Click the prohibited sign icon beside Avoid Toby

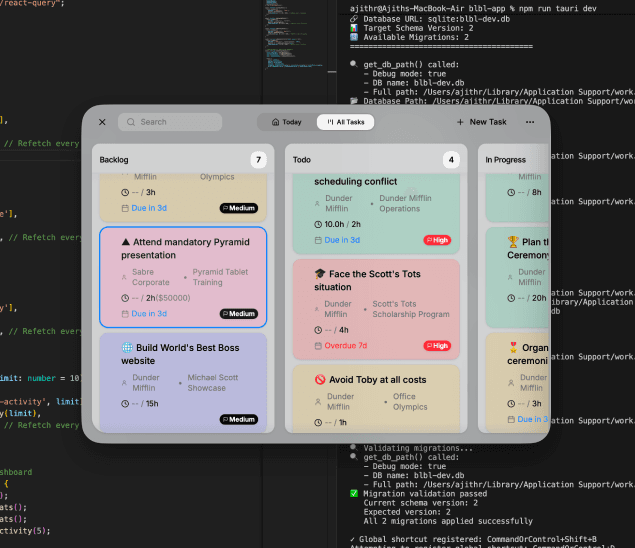click(320, 380)
